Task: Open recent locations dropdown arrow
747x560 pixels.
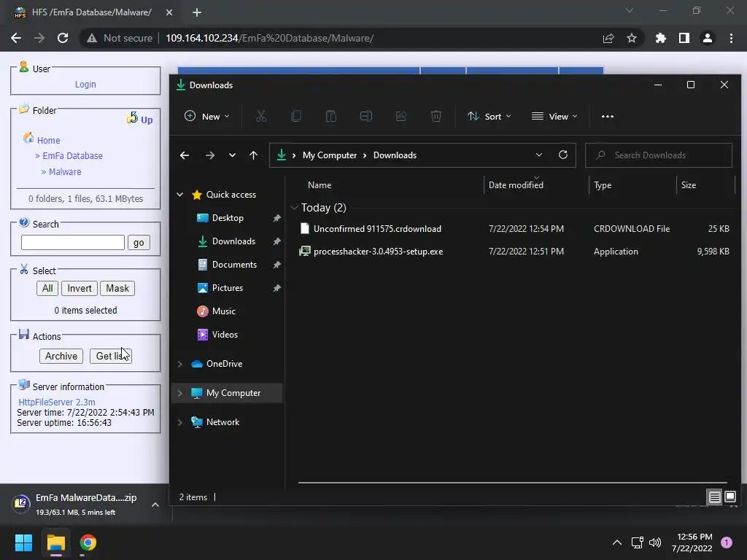Action: pyautogui.click(x=232, y=155)
